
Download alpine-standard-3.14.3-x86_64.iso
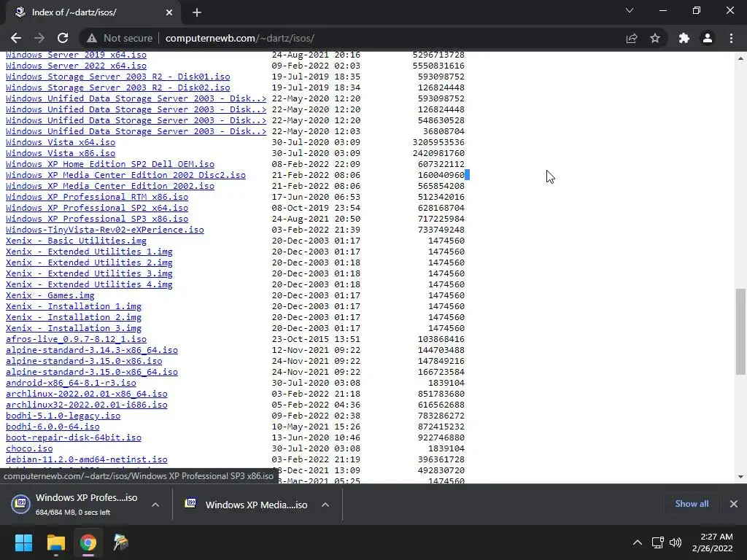91,351
